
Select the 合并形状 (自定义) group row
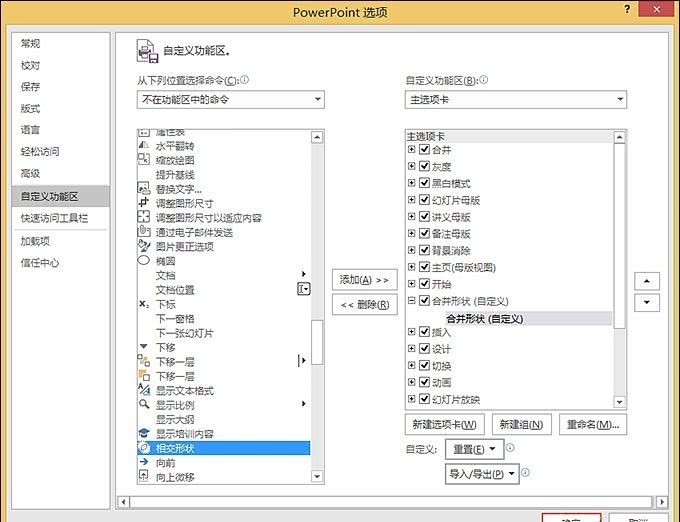[528, 319]
